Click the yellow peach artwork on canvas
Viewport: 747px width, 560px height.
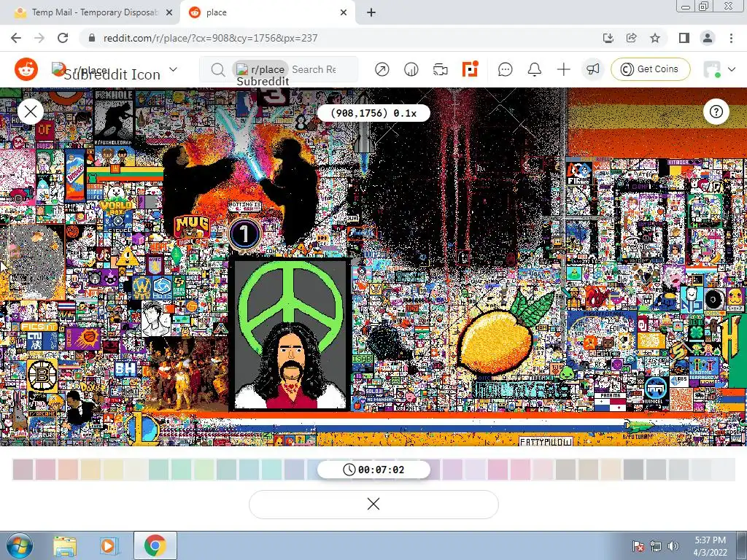[x=495, y=341]
